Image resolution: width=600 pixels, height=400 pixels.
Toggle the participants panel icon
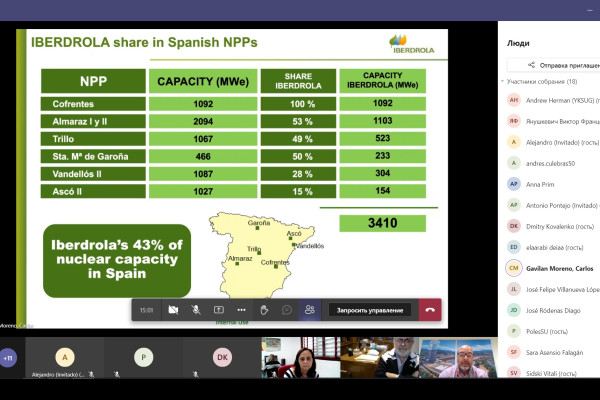tap(309, 310)
